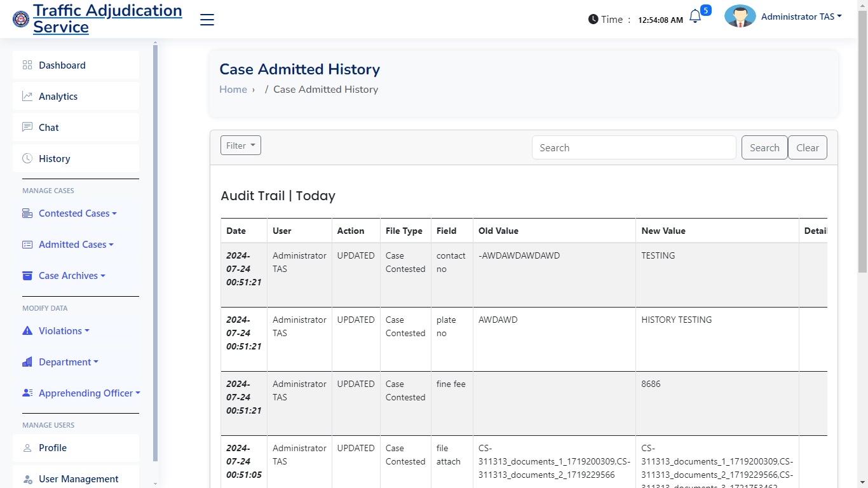Expand the Admitted Cases dropdown
868x488 pixels.
76,245
